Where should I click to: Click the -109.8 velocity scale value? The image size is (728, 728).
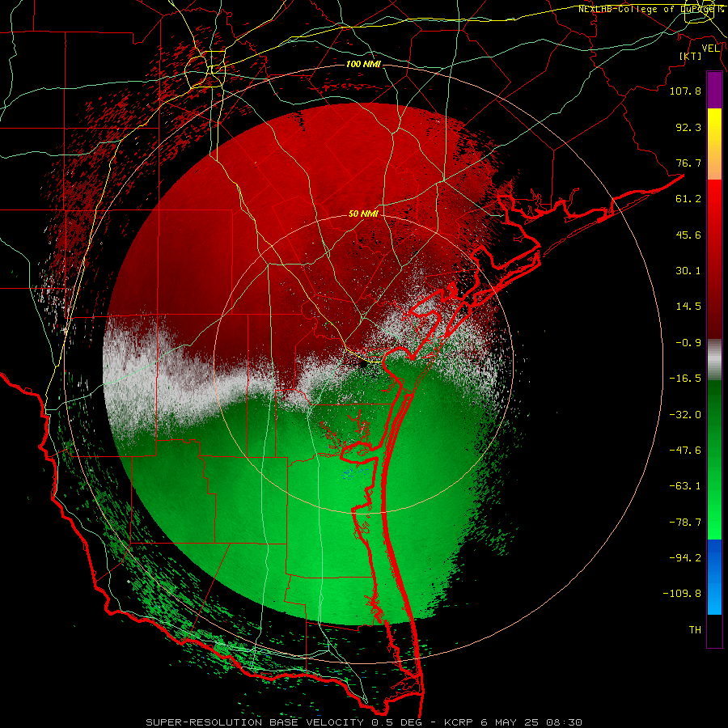(682, 594)
